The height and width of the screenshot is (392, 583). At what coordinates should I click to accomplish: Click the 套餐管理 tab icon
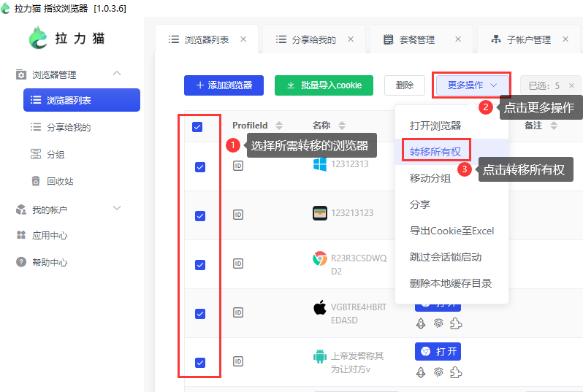pos(388,39)
